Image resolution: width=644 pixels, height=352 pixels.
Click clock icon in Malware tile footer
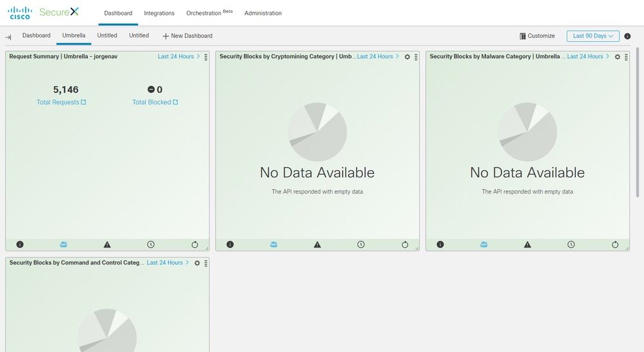coord(571,244)
